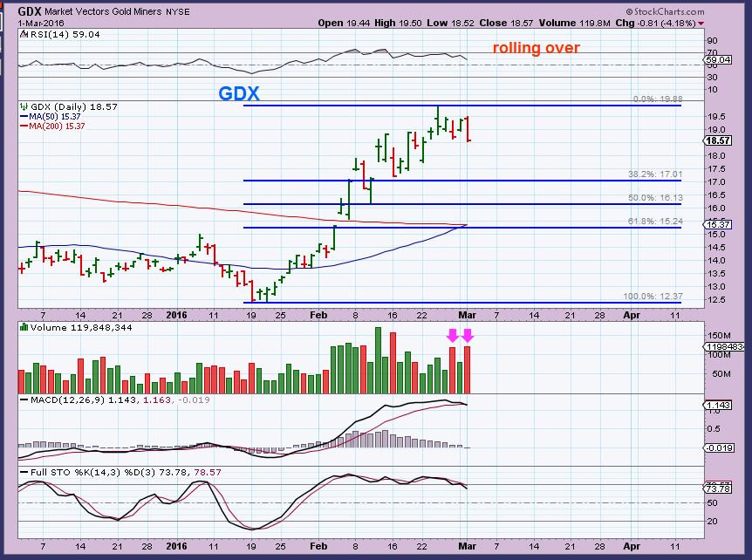Image resolution: width=752 pixels, height=560 pixels.
Task: Click the Volume 119,848,344 panel label
Action: [x=81, y=327]
